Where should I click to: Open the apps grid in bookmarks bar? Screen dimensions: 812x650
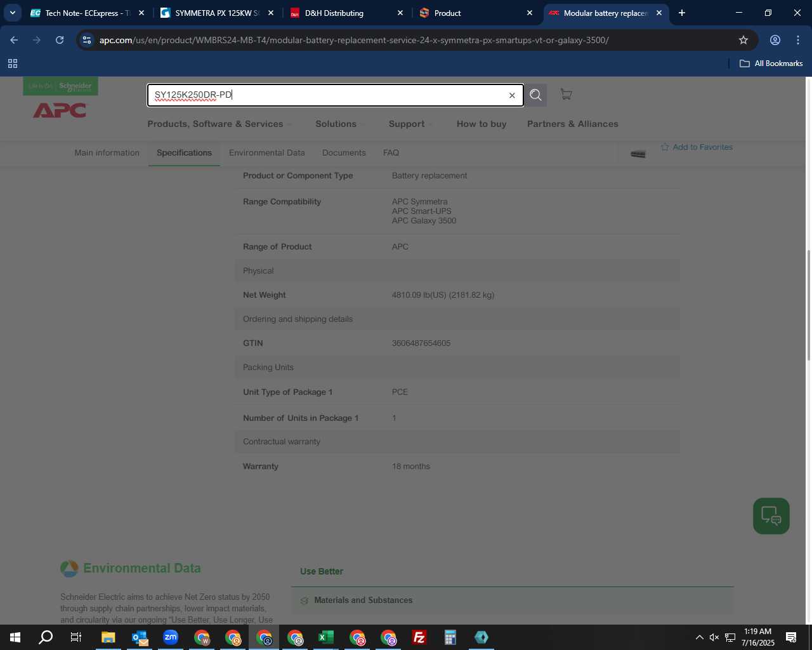pos(12,63)
